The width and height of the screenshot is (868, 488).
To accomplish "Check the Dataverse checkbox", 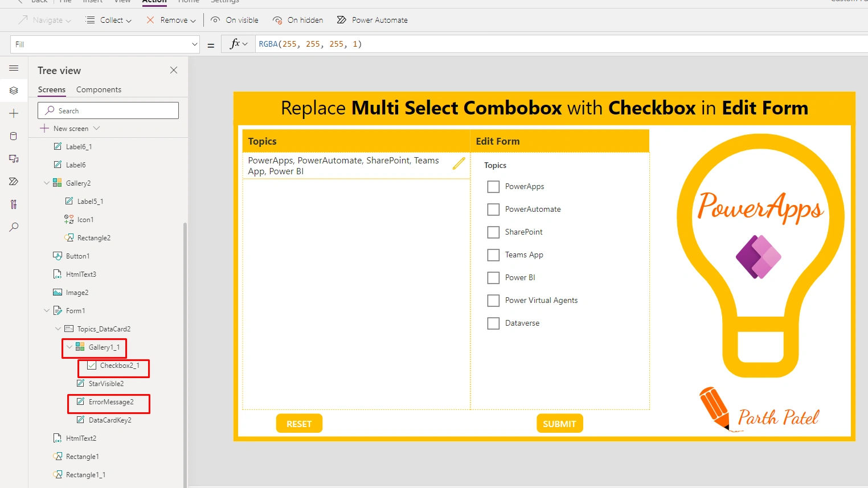I will coord(493,323).
